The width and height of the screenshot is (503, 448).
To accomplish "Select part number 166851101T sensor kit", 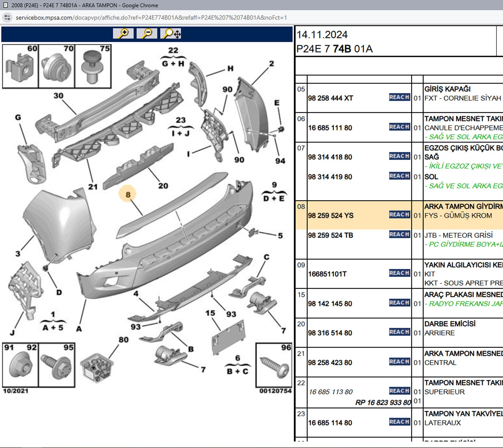I will click(x=327, y=274).
